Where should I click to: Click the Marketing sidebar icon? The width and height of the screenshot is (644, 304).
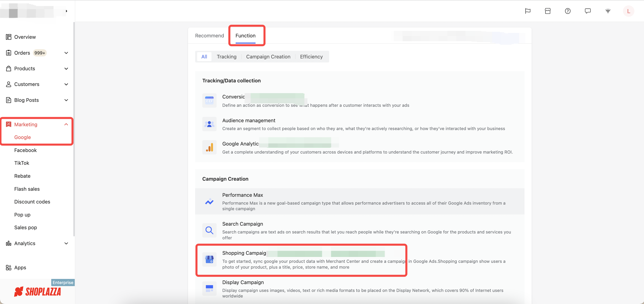[9, 124]
